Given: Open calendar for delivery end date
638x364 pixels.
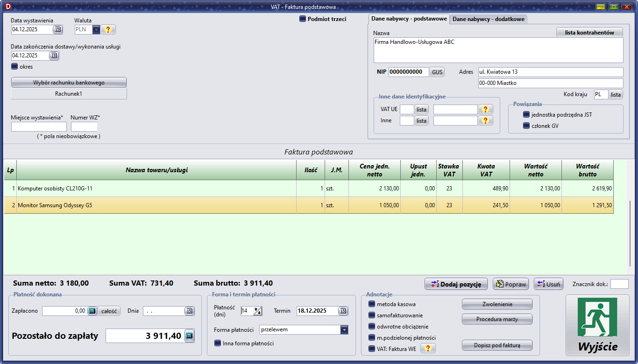Looking at the screenshot, I should [54, 56].
